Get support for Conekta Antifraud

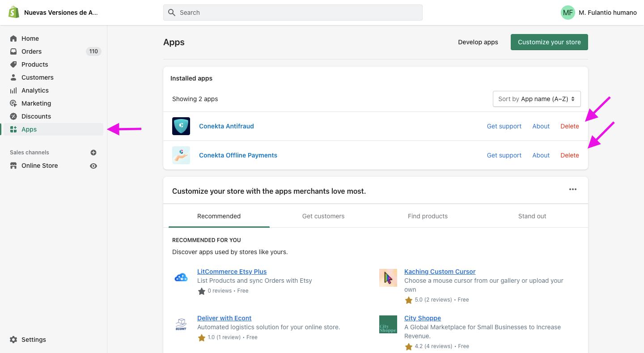click(x=504, y=126)
